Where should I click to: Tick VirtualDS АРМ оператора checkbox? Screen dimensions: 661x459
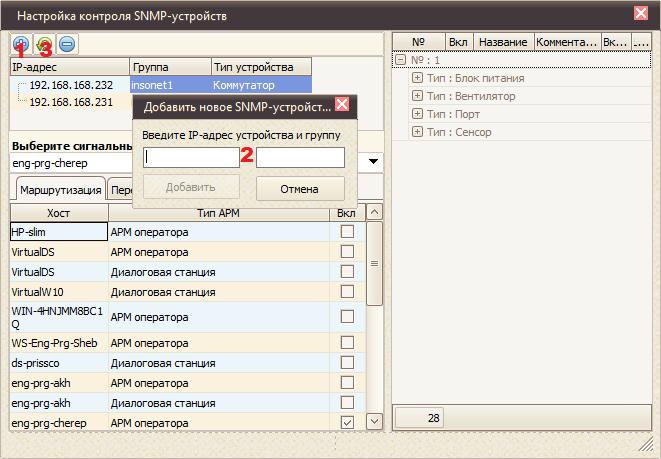(347, 252)
